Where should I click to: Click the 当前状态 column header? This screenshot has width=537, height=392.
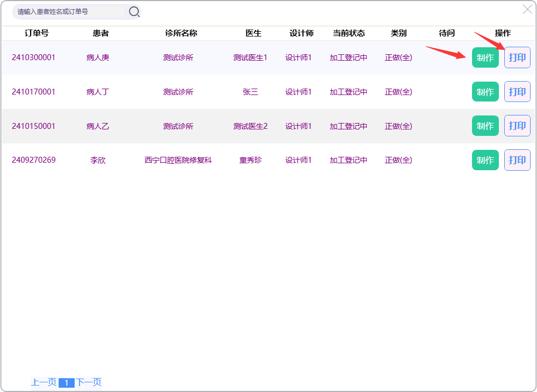[349, 33]
